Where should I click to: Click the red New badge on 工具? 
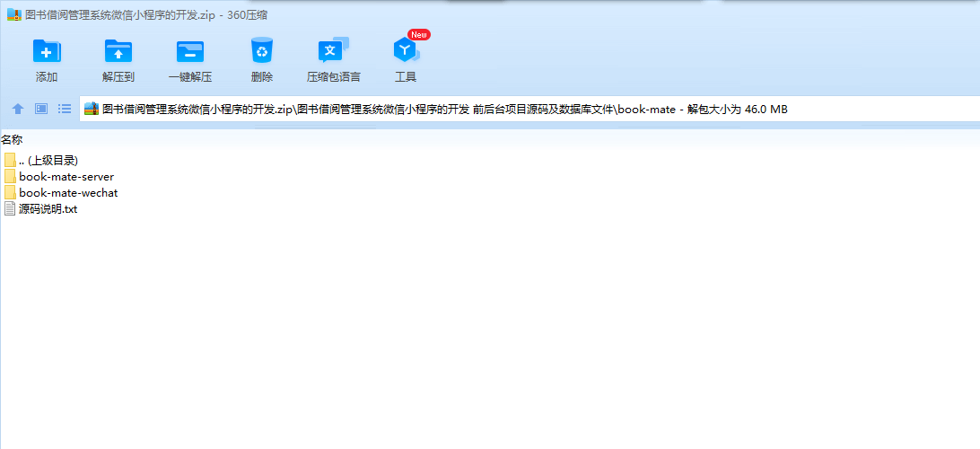(419, 34)
